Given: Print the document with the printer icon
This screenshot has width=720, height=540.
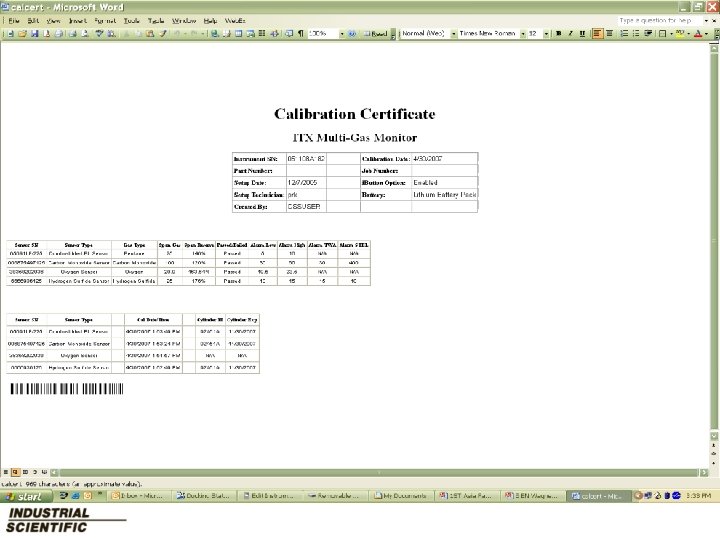Looking at the screenshot, I should tap(59, 34).
